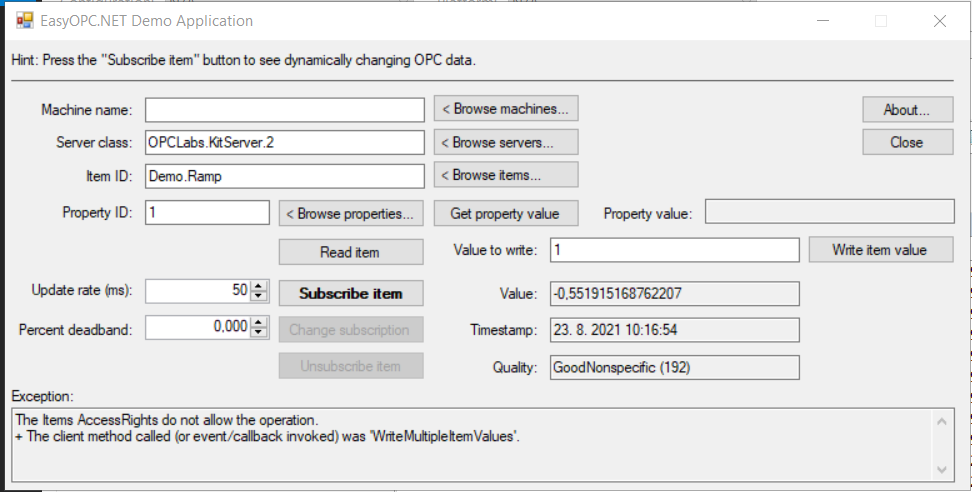972x492 pixels.
Task: Click the Property ID input field
Action: point(207,213)
